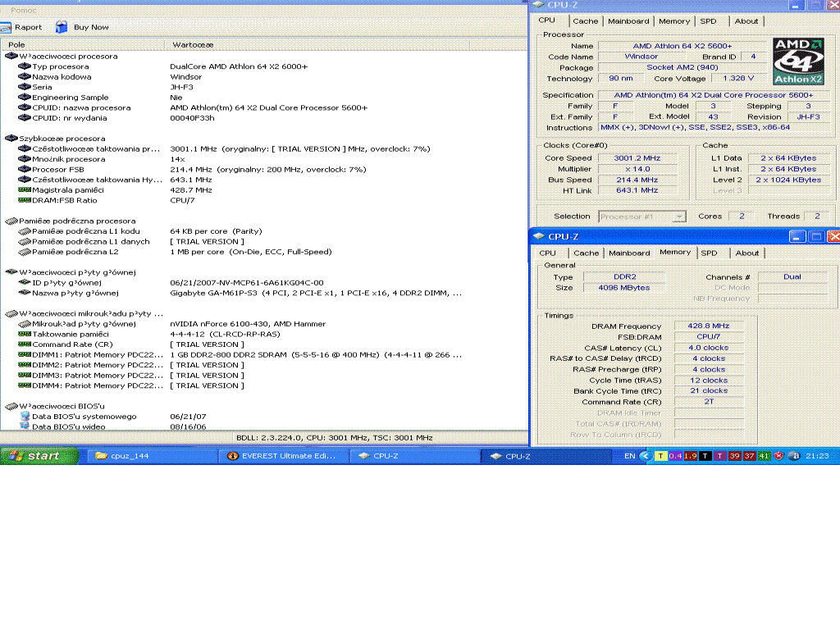Click the Data BIOS'u systemowego icon
The width and height of the screenshot is (840, 620).
tap(25, 416)
